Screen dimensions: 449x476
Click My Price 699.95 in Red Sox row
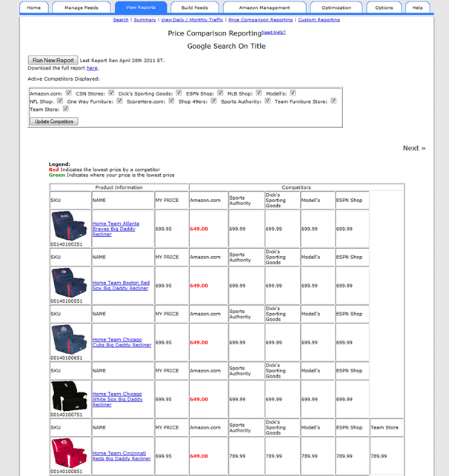tap(164, 286)
